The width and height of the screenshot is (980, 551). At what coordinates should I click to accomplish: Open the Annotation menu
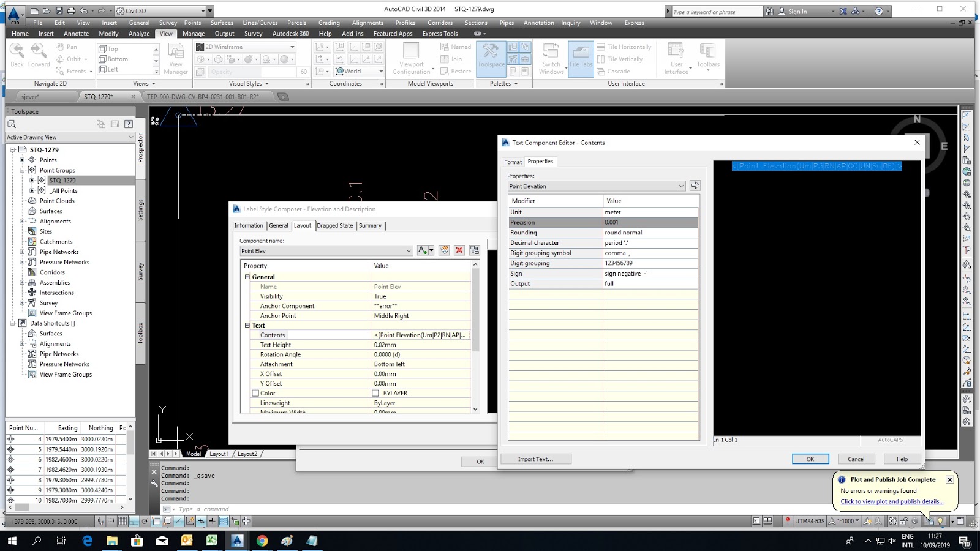tap(538, 23)
